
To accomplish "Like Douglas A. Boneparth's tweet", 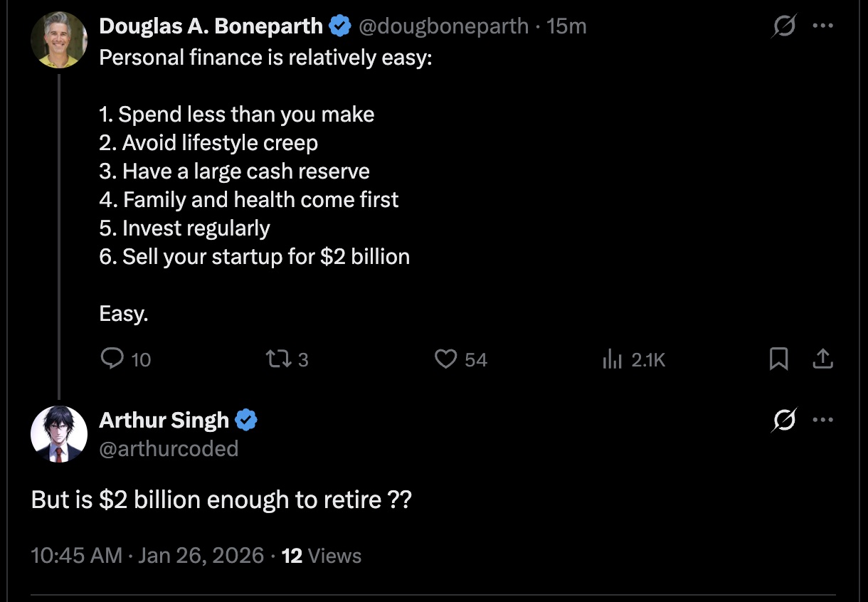I will [445, 359].
